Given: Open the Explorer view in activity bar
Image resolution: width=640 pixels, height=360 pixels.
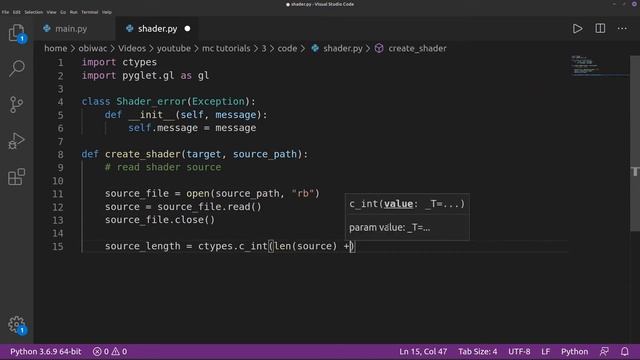Looking at the screenshot, I should (x=16, y=33).
